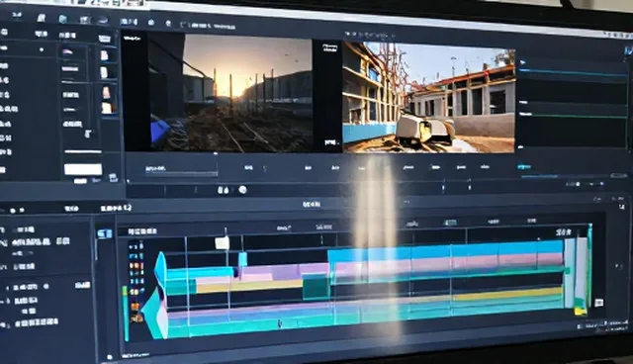The width and height of the screenshot is (633, 364).
Task: Click the green audio level meter beside the tracks
Action: [x=126, y=314]
